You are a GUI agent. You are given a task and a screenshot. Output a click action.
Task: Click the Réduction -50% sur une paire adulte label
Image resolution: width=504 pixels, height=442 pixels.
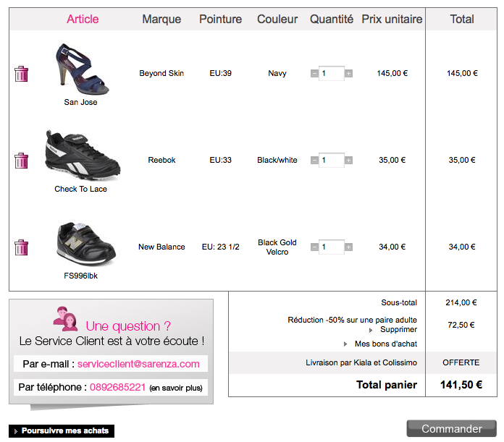(352, 320)
